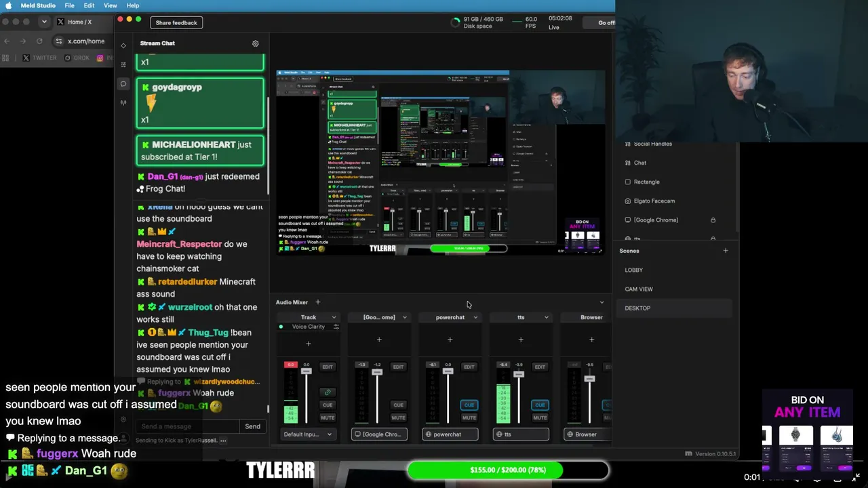Collapse the Audio Mixer panel chevron

pyautogui.click(x=601, y=302)
